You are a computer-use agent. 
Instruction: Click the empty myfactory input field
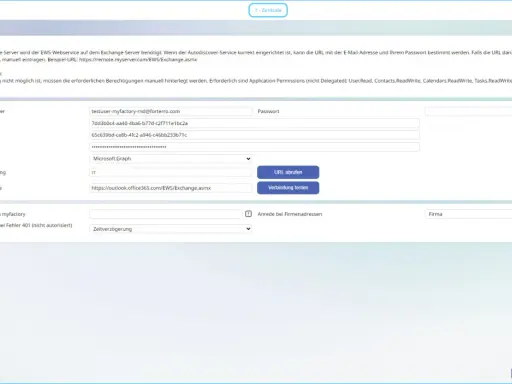point(166,214)
